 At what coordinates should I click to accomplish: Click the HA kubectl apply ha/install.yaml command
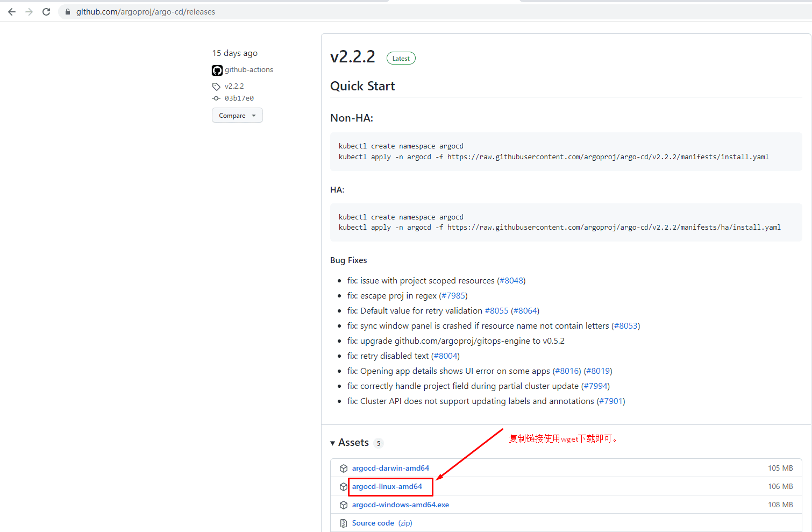(560, 228)
